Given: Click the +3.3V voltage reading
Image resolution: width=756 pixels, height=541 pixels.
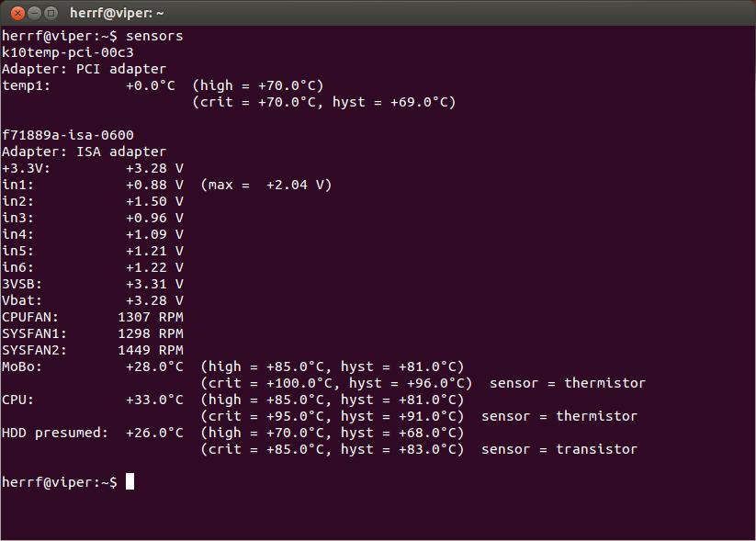Looking at the screenshot, I should 154,168.
